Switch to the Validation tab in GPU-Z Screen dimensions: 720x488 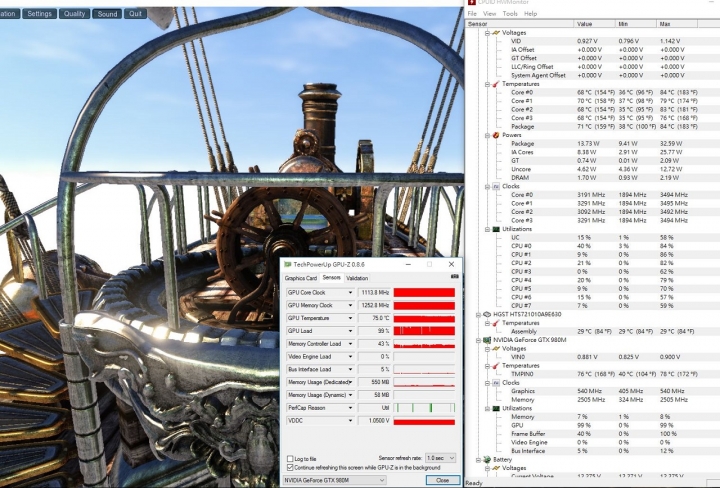(x=357, y=278)
